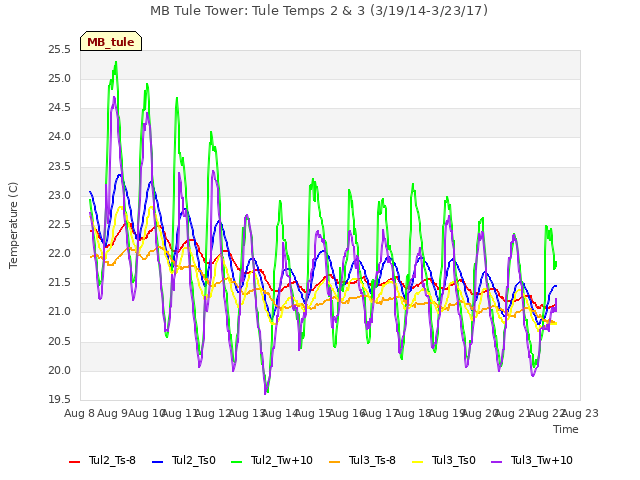Click the 23.5 y-axis tick label

[x=60, y=167]
